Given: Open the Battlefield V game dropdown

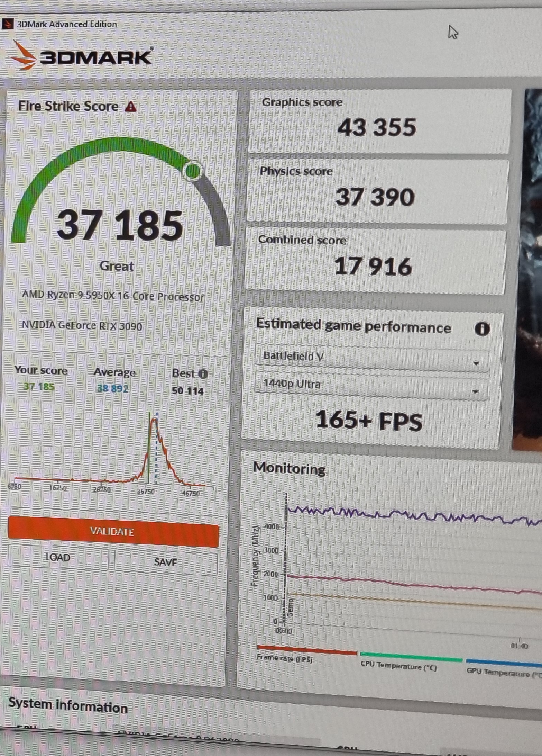Looking at the screenshot, I should (372, 359).
